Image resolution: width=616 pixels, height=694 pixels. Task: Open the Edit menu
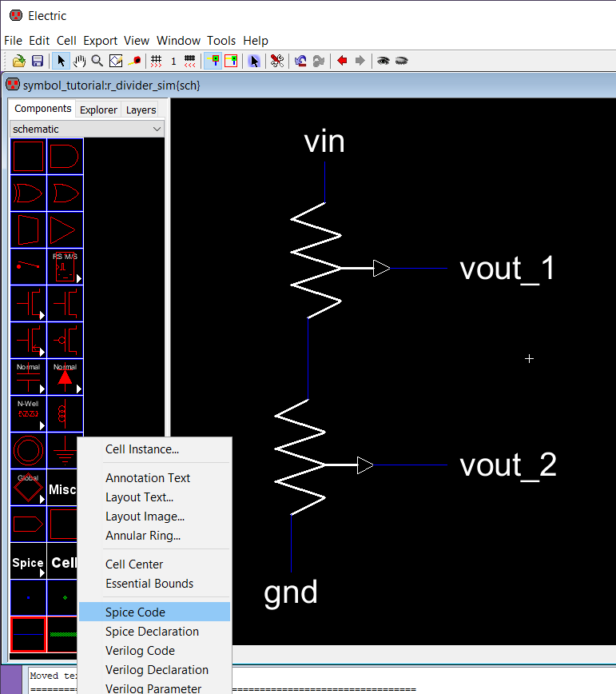pyautogui.click(x=39, y=41)
